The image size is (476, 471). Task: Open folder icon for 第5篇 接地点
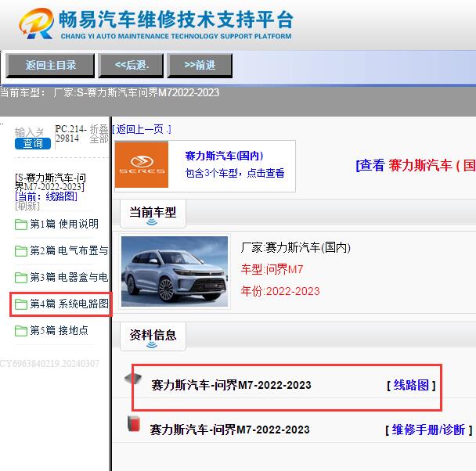pos(21,331)
